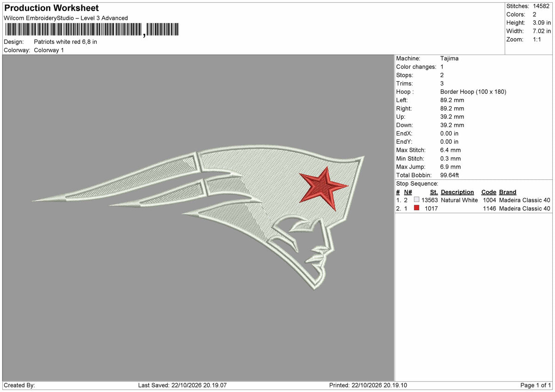Click the "Brand" column header
This screenshot has height=392, width=555.
pos(508,192)
